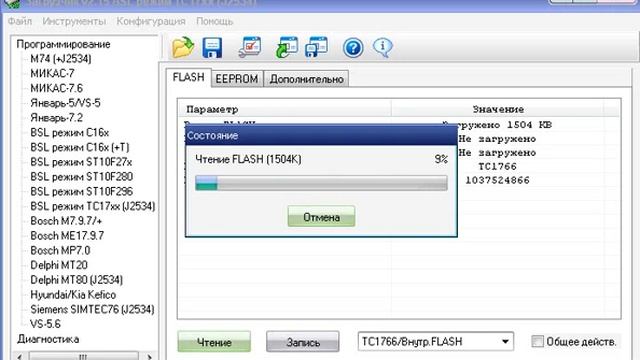The image size is (640, 360).
Task: Click the Состояние dialog title bar
Action: 321,136
